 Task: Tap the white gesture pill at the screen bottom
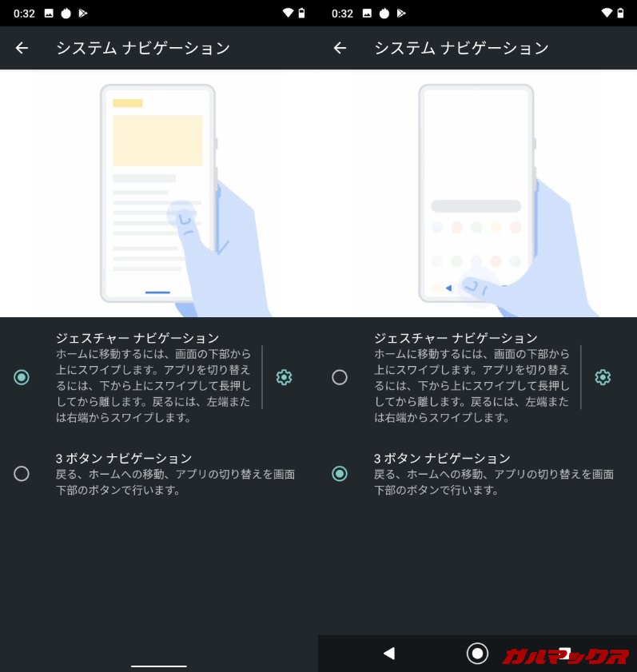point(159,665)
